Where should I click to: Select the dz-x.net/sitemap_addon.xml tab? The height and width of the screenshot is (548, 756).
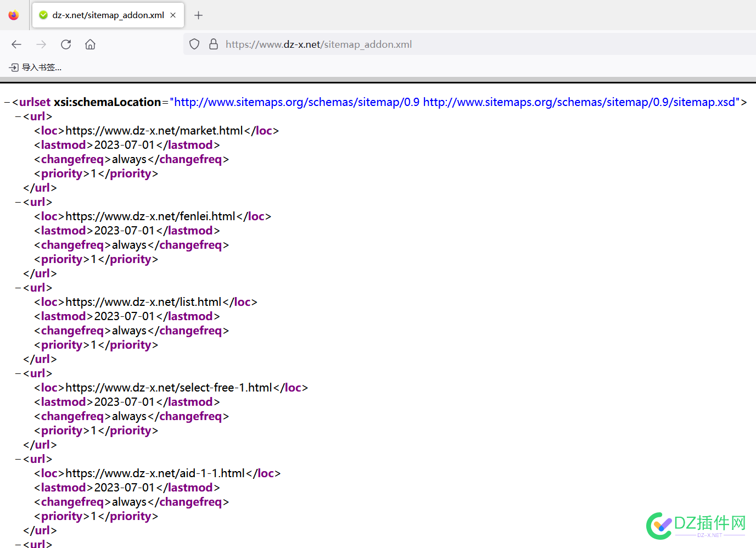click(108, 15)
